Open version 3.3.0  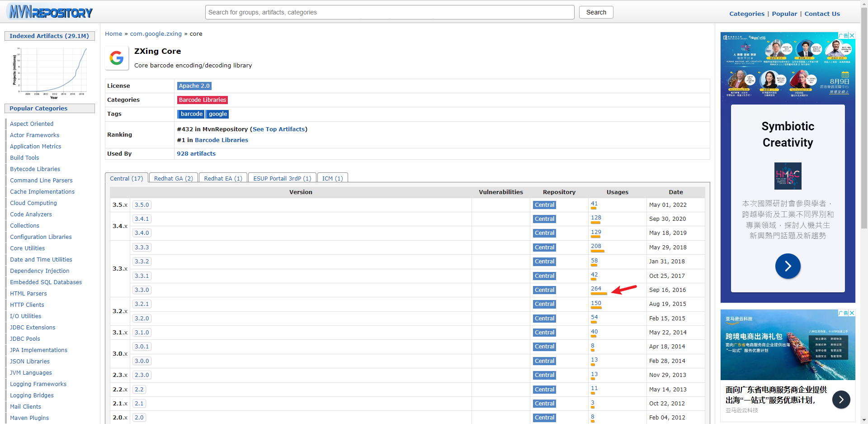142,290
